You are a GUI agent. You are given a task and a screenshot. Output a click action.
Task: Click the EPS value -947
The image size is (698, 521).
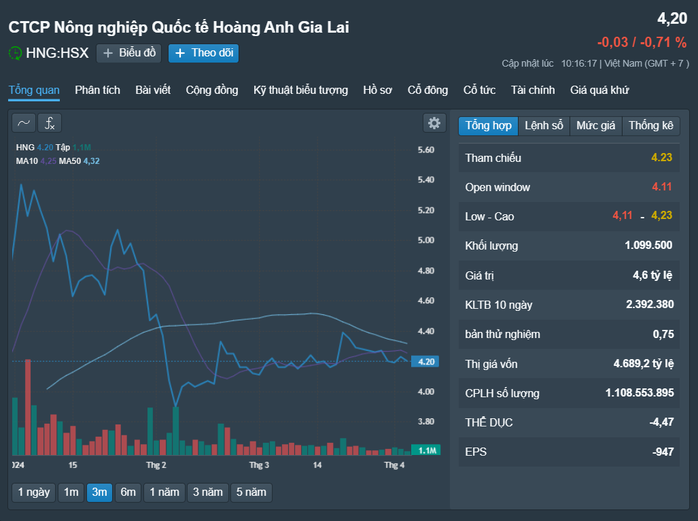point(663,452)
